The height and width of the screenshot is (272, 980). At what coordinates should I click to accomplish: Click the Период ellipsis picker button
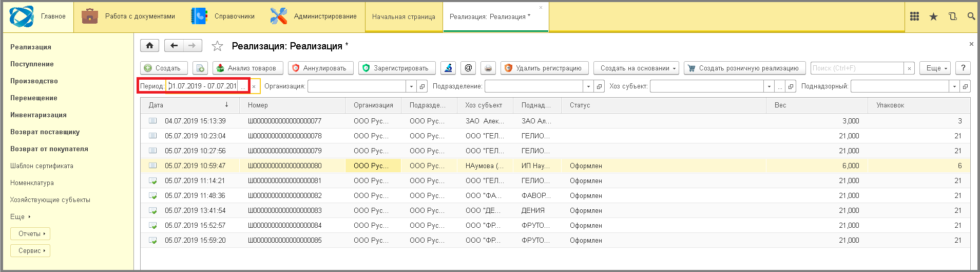[243, 86]
